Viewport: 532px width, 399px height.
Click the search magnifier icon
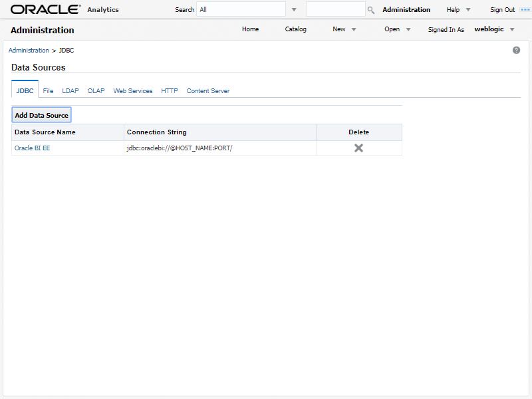371,10
